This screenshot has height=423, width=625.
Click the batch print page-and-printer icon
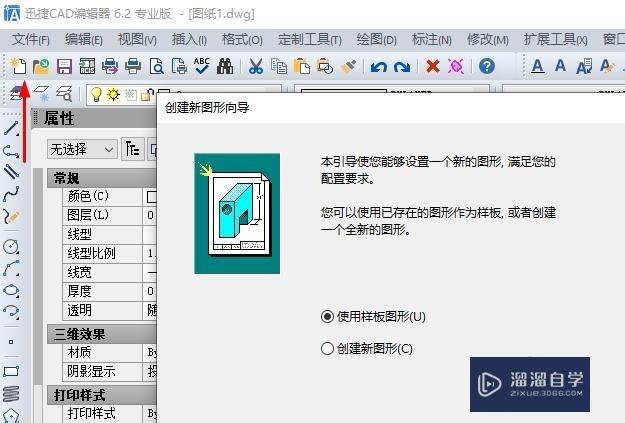point(179,66)
